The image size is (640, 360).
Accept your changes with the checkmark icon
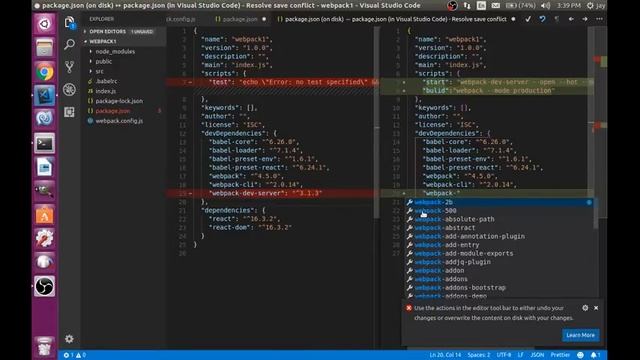pos(528,19)
